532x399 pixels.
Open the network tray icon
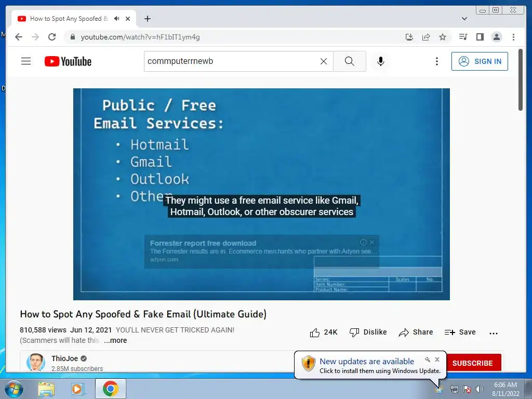tap(454, 389)
